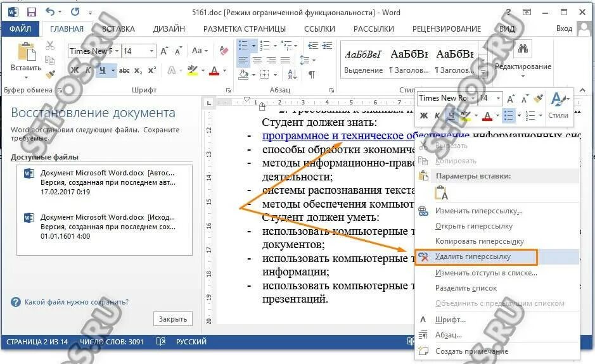Undo last action in quick access toolbar
Screen dimensions: 595x364
[x=50, y=12]
